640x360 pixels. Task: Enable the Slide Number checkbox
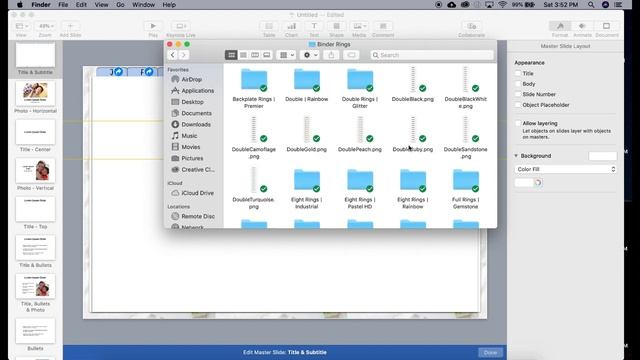coord(518,94)
